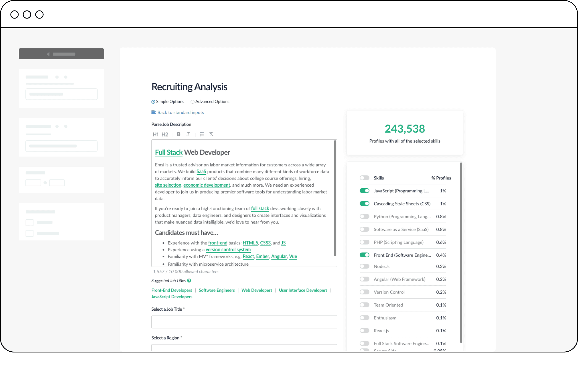Toggle all skills switch in Skills header

[x=364, y=178]
